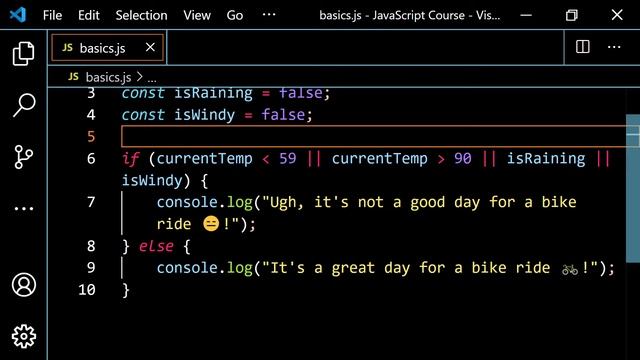Screen dimensions: 640x360
Task: Show hidden menu bar items ellipsis
Action: pos(269,15)
